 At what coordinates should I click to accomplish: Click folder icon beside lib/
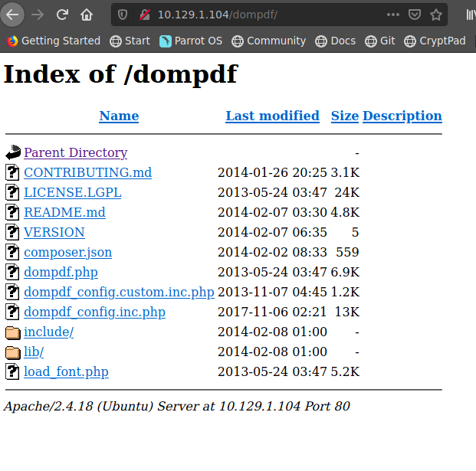coord(13,352)
